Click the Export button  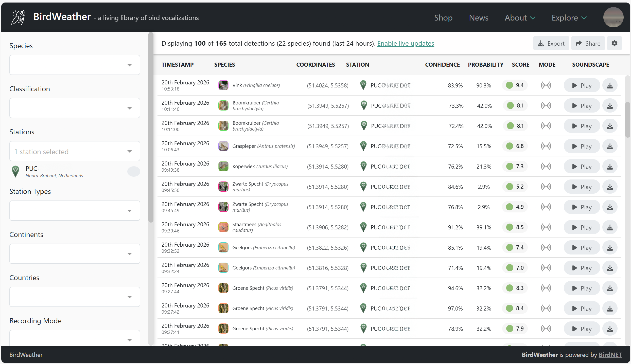551,43
